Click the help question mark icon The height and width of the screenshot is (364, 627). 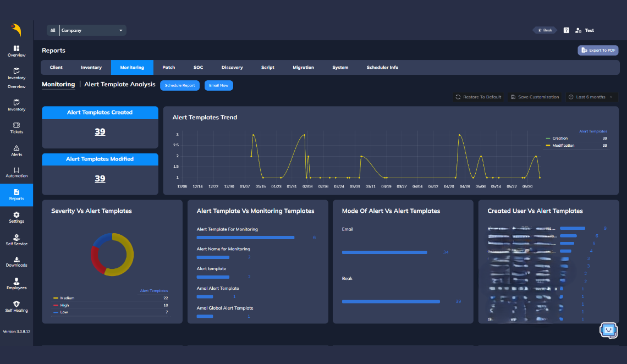click(x=566, y=30)
